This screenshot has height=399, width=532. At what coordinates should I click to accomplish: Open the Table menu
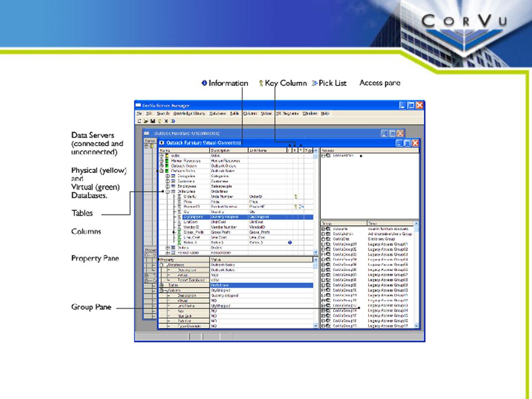coord(234,113)
